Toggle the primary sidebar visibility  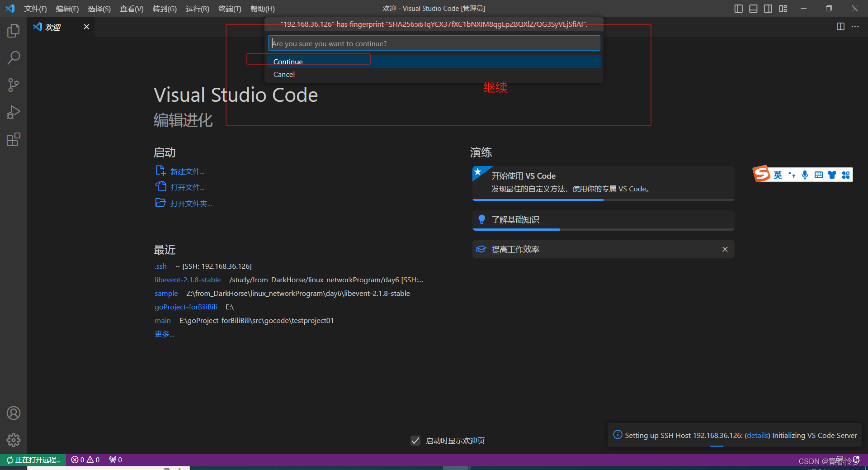(738, 8)
